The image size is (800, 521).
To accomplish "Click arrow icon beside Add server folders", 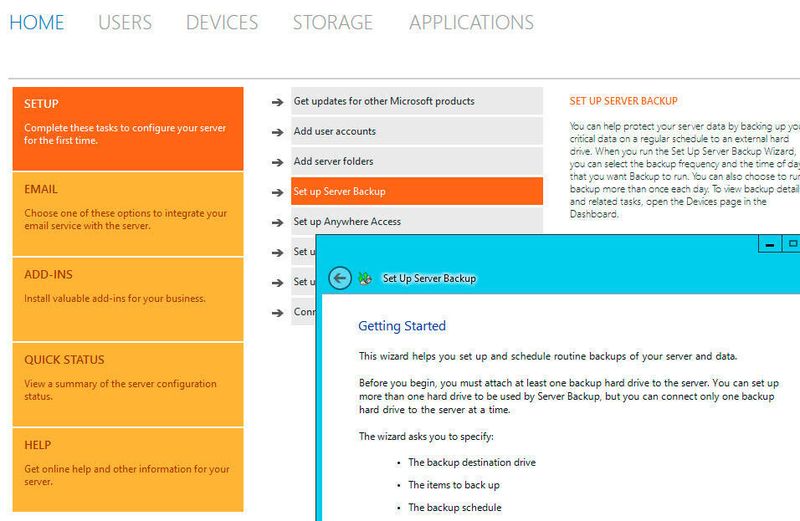I will pyautogui.click(x=278, y=162).
